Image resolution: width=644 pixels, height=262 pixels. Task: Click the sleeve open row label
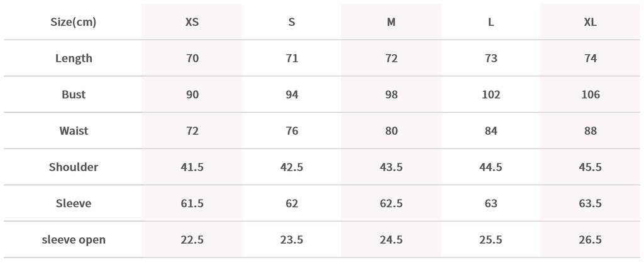pos(74,240)
